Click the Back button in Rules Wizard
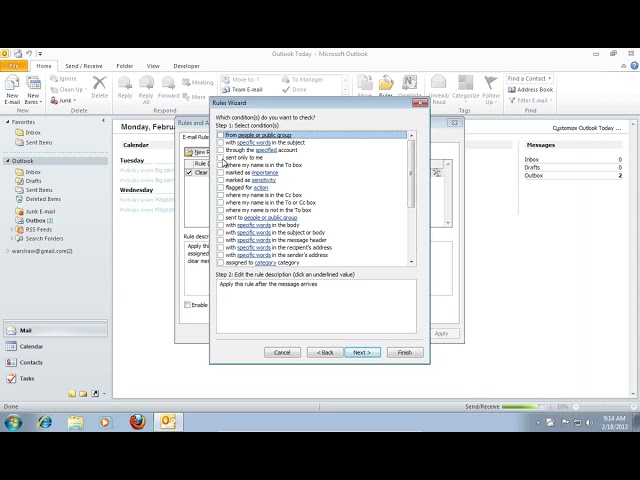 [x=325, y=352]
